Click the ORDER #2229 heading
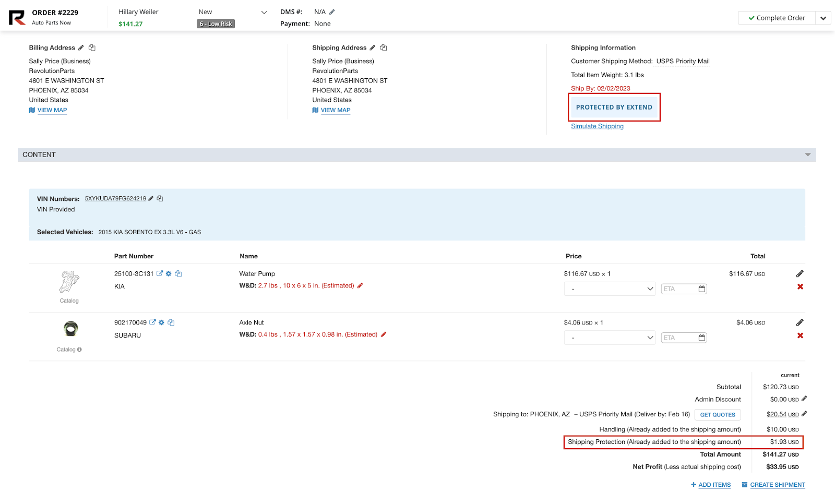The height and width of the screenshot is (504, 835). [55, 13]
